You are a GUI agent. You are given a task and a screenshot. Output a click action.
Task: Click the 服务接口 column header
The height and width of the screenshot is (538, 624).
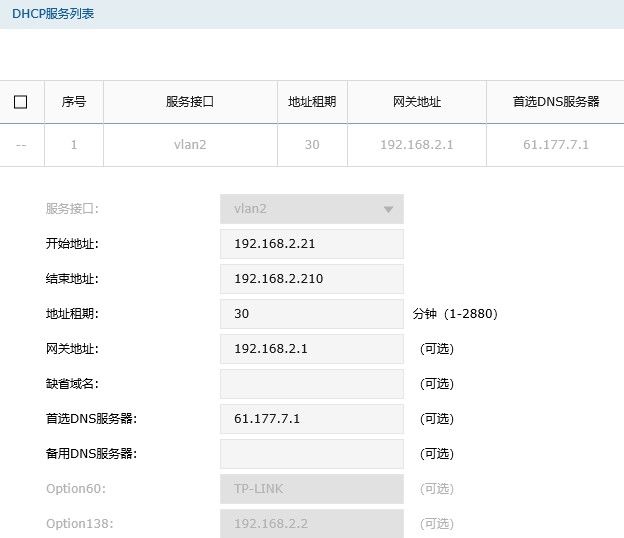190,102
